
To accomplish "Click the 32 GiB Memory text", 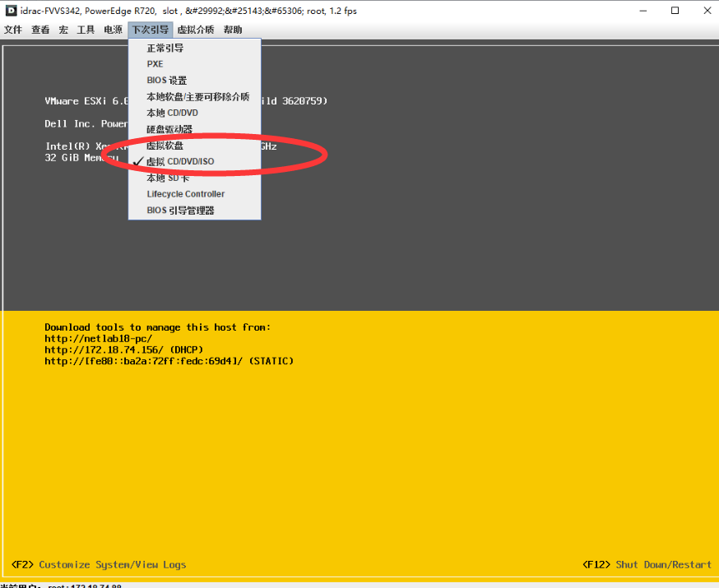I will [81, 158].
